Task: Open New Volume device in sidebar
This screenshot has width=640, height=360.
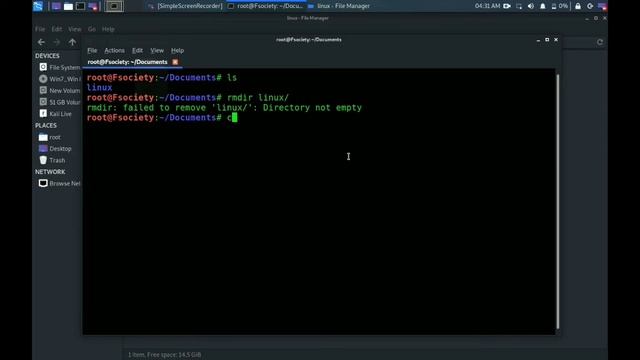Action: tap(60, 91)
